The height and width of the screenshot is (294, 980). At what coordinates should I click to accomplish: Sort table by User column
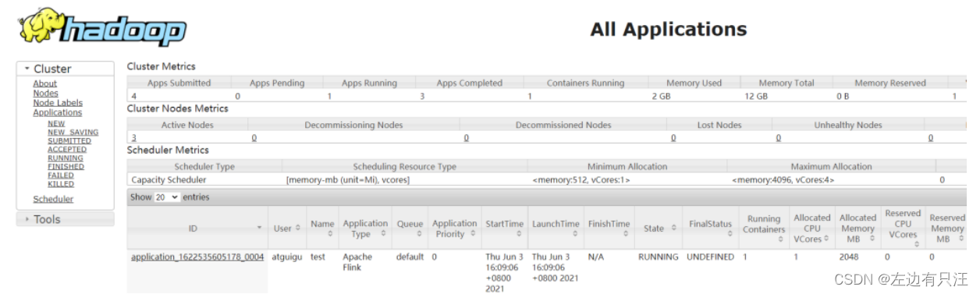(287, 228)
